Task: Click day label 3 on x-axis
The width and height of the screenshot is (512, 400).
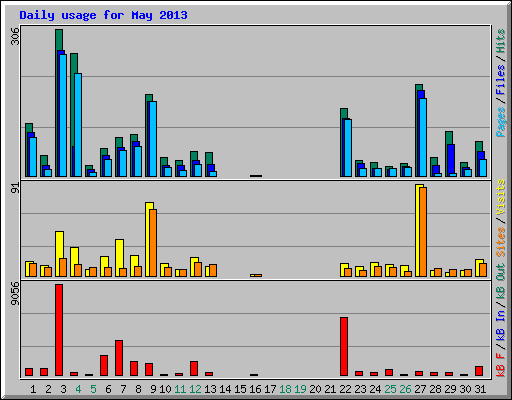Action: point(63,389)
